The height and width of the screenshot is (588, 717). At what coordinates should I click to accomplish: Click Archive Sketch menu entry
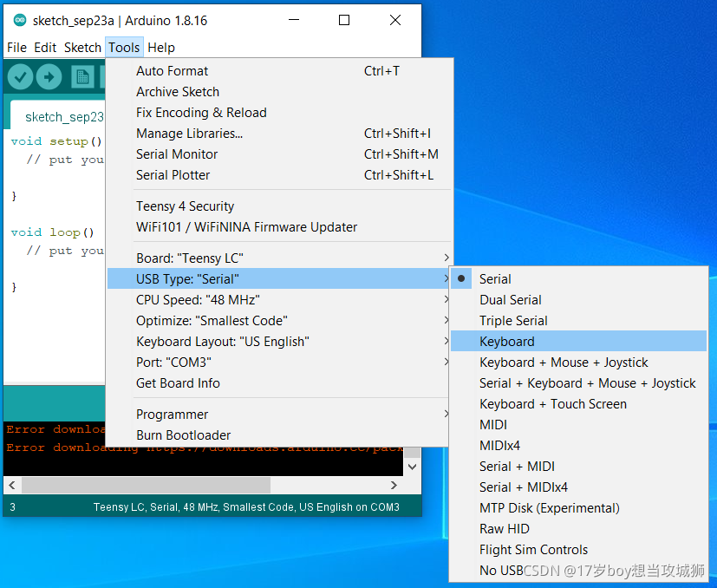pos(280,92)
